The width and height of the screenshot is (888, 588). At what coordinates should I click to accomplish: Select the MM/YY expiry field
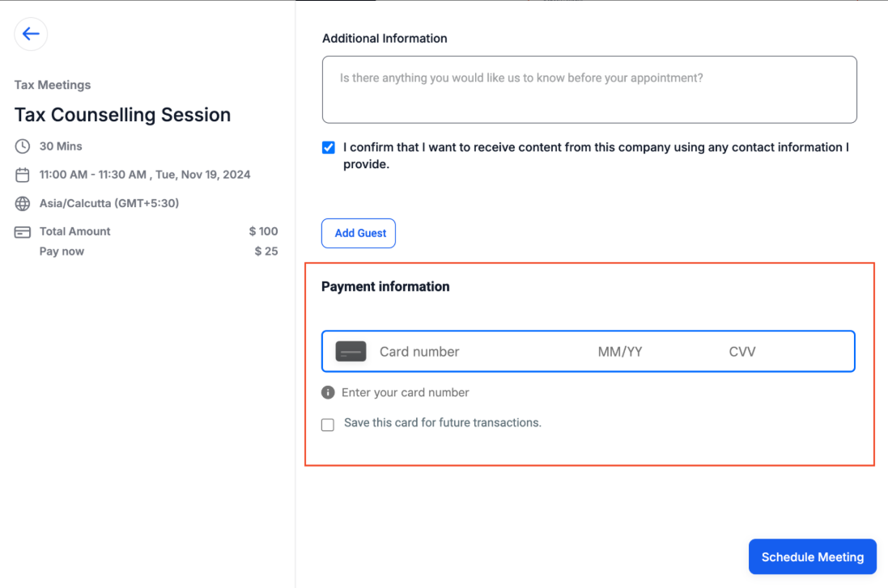620,352
